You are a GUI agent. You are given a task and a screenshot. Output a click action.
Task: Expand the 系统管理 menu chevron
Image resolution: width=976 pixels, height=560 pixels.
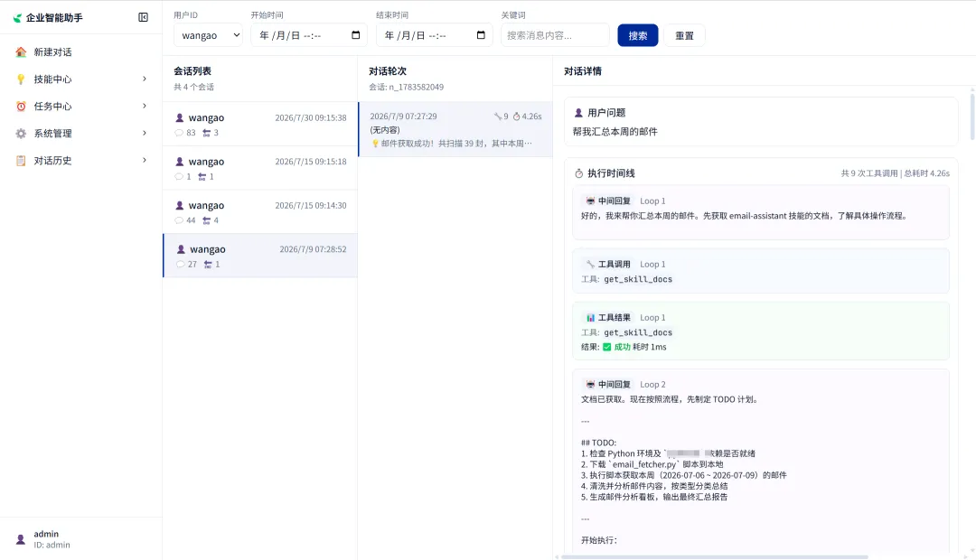145,133
